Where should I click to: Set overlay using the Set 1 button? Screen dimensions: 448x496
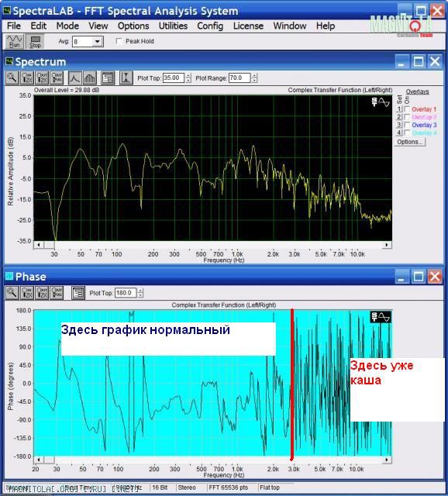(x=399, y=109)
